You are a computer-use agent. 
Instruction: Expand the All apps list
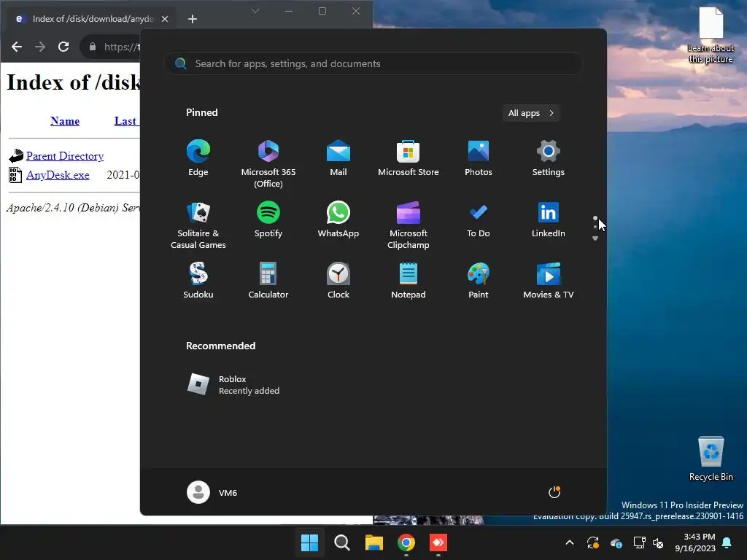pyautogui.click(x=531, y=113)
